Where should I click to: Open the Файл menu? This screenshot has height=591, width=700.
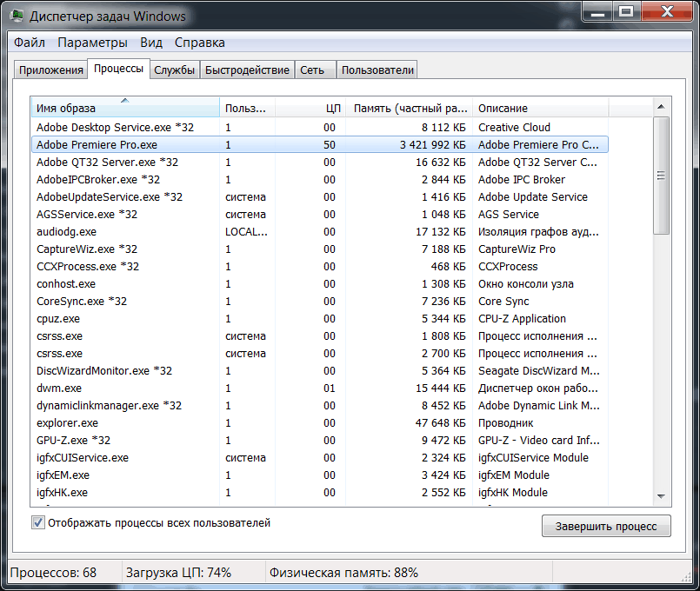30,43
